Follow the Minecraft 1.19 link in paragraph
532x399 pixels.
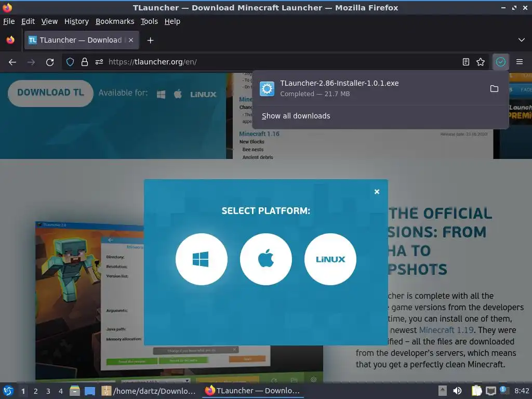pyautogui.click(x=446, y=330)
